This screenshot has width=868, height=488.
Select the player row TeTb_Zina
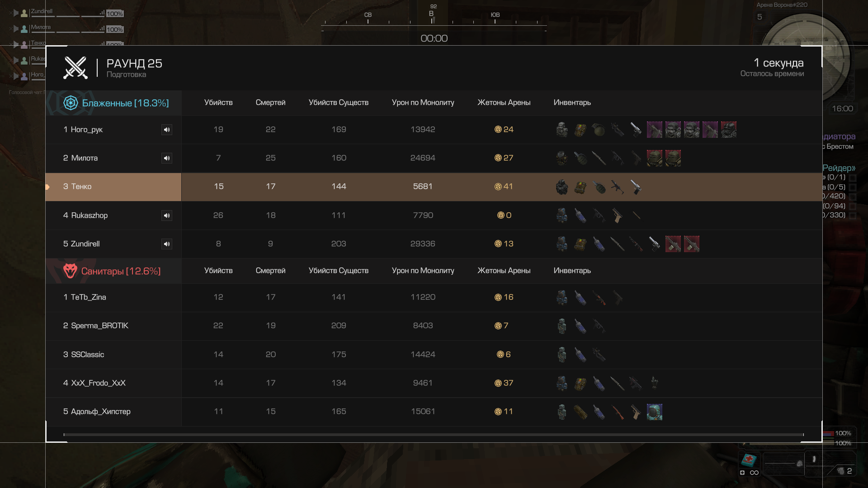point(434,297)
